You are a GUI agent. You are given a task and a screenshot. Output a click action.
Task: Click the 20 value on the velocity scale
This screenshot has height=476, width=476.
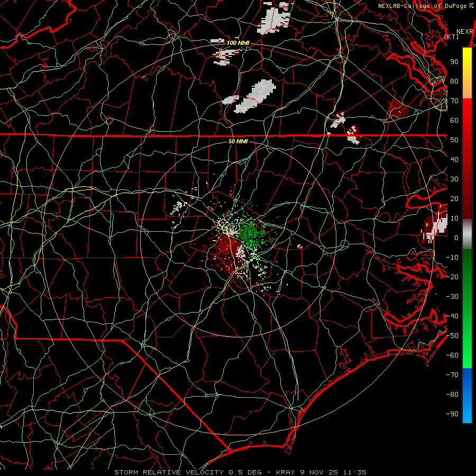point(454,198)
